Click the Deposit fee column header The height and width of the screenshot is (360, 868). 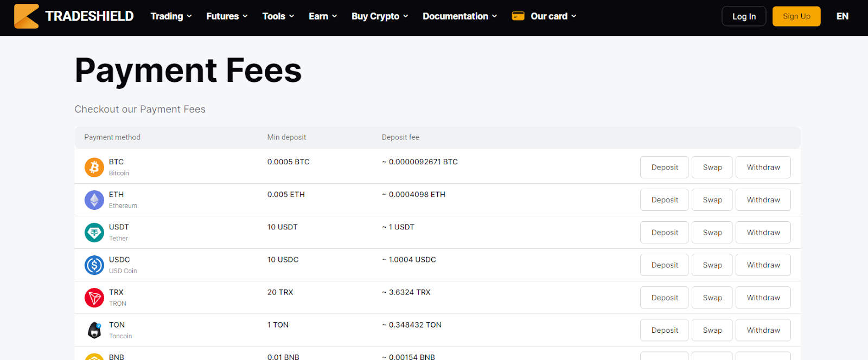[x=400, y=137]
